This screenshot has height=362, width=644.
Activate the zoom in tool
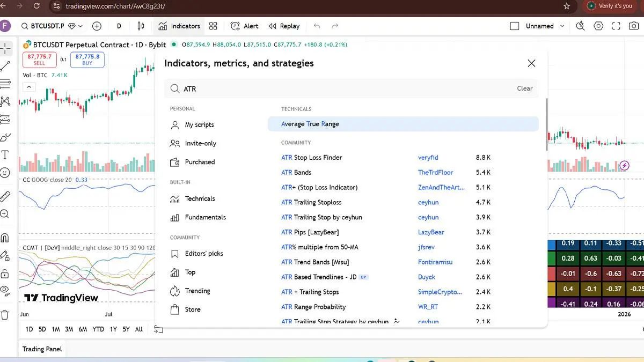pos(5,214)
